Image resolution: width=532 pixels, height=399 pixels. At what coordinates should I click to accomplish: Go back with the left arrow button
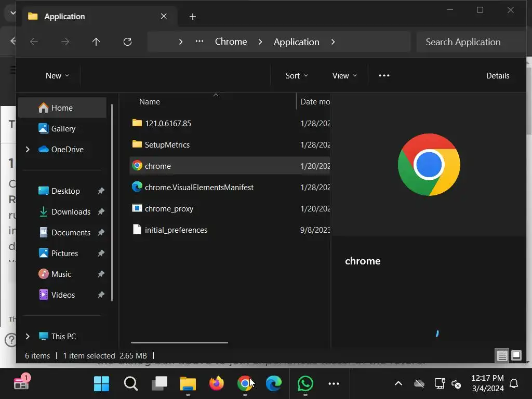point(34,42)
